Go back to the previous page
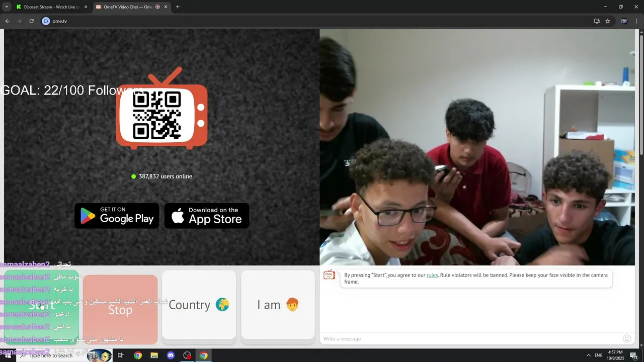Image resolution: width=644 pixels, height=362 pixels. click(7, 21)
